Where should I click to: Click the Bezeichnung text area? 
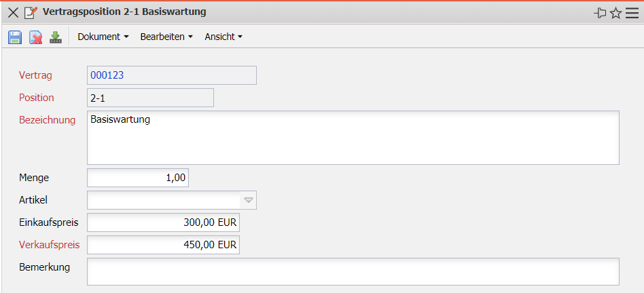[x=353, y=138]
